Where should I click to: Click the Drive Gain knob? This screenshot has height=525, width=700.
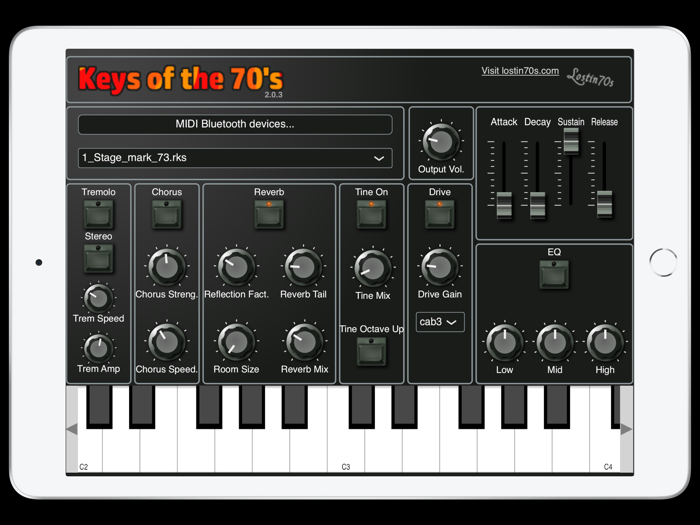(x=440, y=267)
